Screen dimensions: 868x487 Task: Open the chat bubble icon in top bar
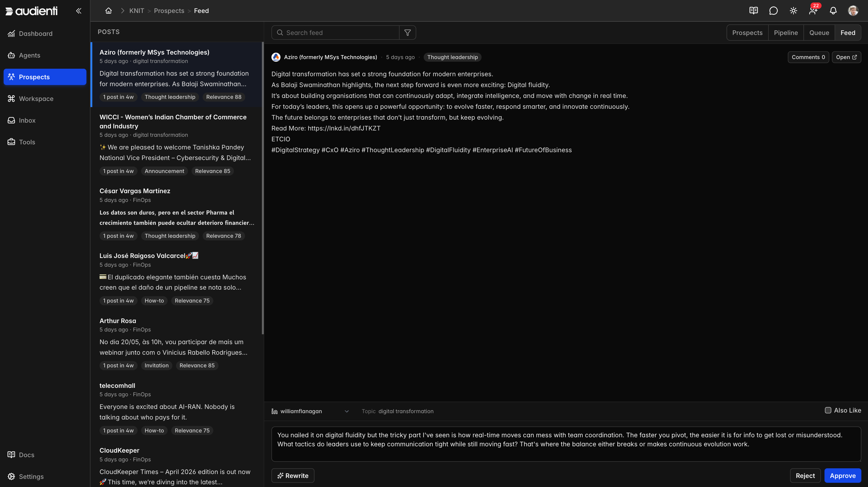pos(773,11)
